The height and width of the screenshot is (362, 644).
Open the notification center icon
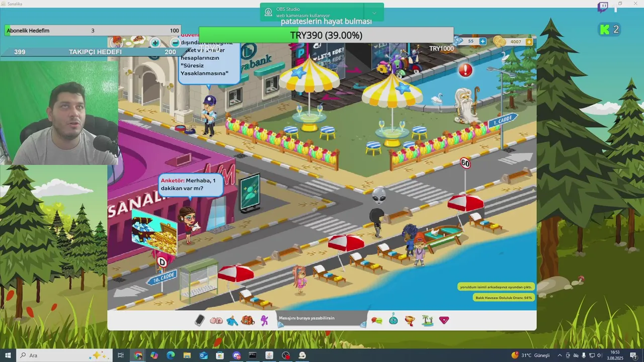(x=633, y=355)
